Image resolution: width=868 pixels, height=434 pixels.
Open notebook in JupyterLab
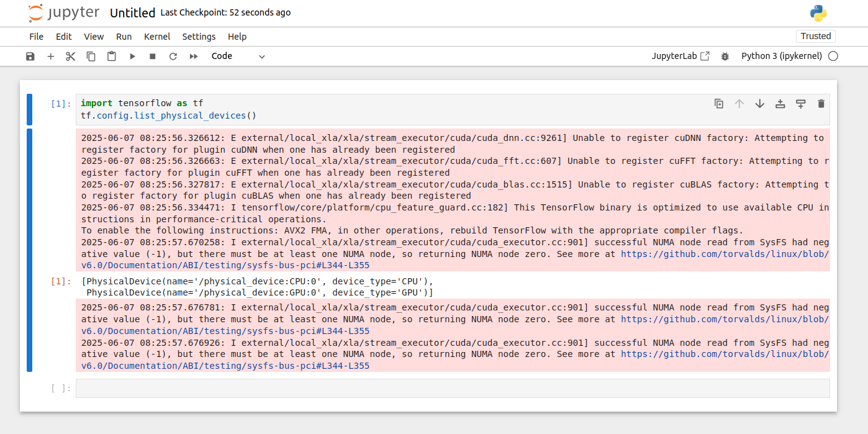pos(680,56)
